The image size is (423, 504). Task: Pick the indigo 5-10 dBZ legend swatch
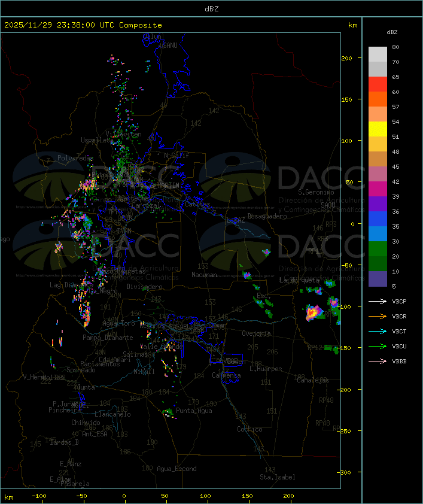[x=378, y=279]
